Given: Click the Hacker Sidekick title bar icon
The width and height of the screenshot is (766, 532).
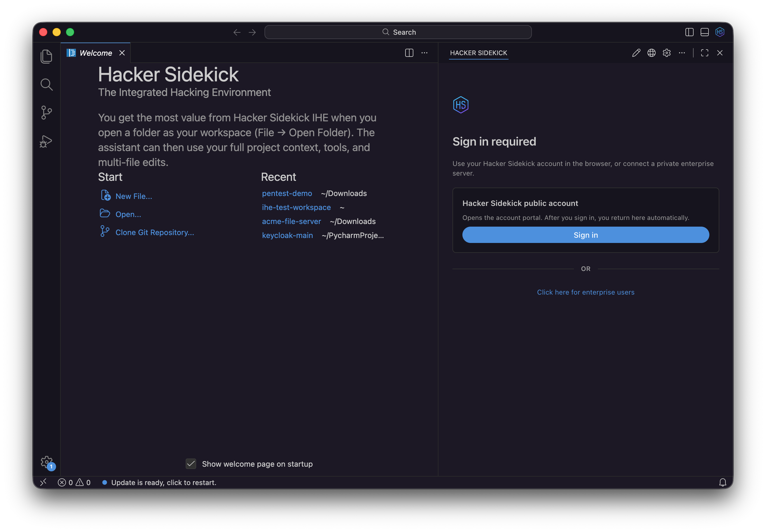Looking at the screenshot, I should click(x=720, y=32).
